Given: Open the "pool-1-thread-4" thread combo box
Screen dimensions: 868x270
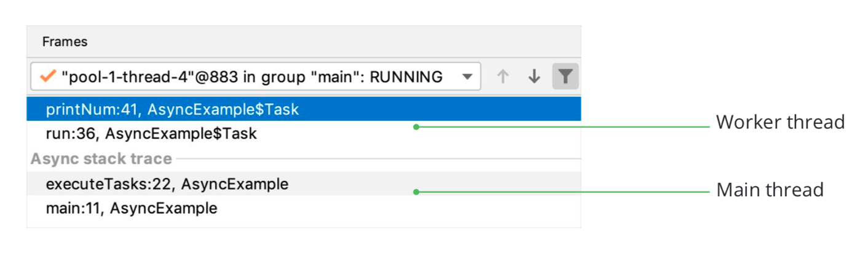Looking at the screenshot, I should point(246,77).
